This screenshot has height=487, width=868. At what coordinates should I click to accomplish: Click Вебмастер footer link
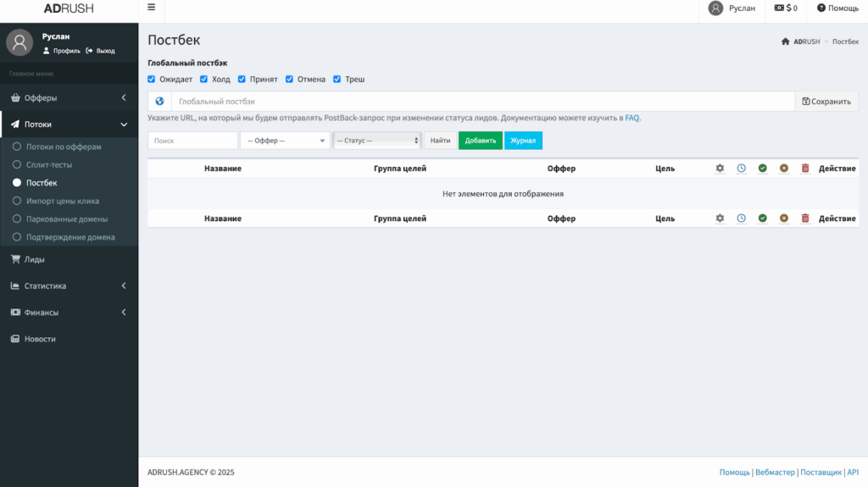pyautogui.click(x=775, y=472)
